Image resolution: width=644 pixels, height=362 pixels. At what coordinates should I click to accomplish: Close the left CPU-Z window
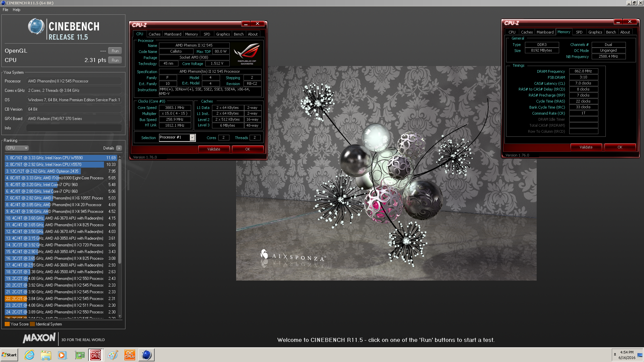coord(257,24)
